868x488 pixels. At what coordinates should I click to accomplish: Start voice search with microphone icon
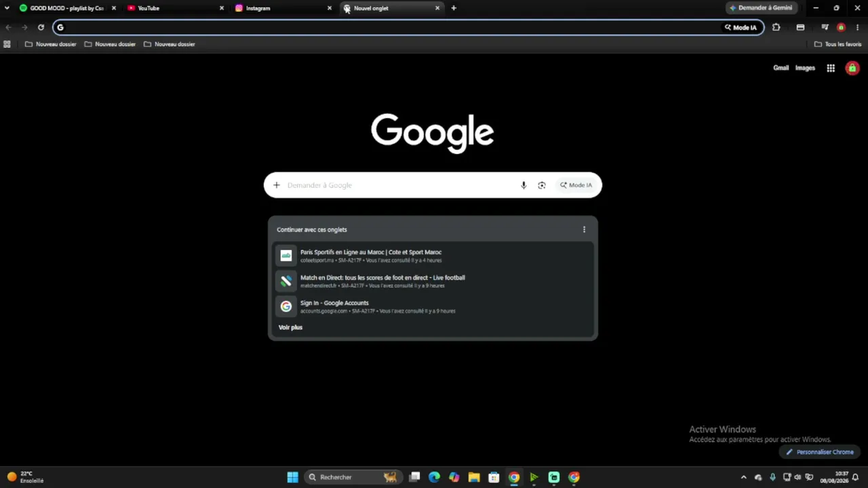click(x=524, y=185)
